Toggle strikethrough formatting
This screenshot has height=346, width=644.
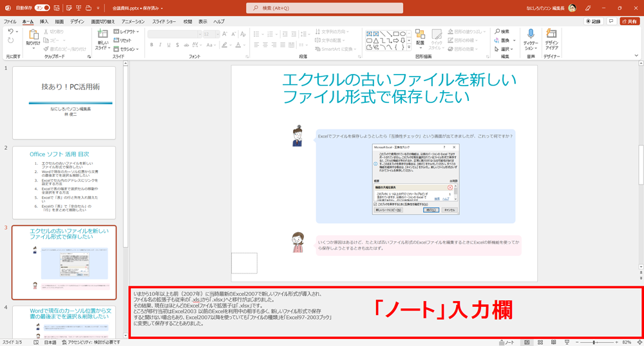pos(186,44)
